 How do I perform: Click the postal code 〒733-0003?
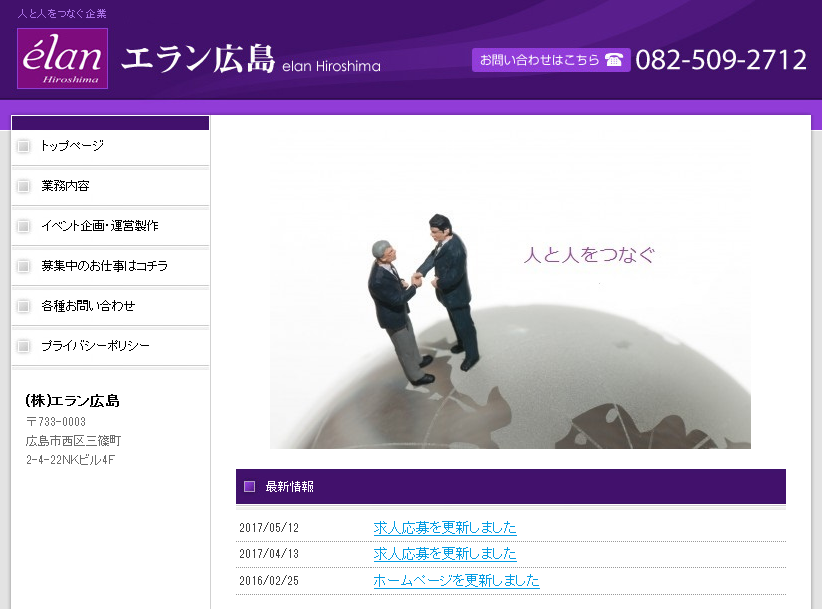click(x=56, y=422)
